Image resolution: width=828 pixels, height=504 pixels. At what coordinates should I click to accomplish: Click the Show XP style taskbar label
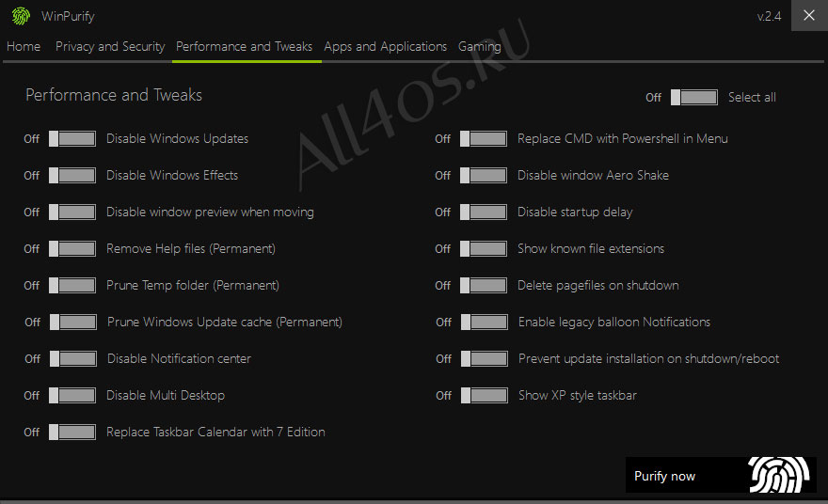click(577, 395)
